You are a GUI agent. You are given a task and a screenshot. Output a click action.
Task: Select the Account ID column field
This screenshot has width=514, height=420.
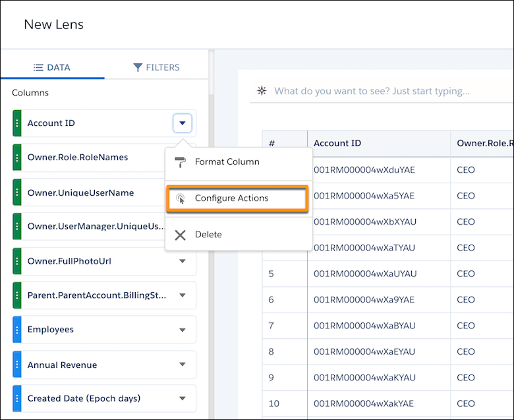tap(105, 123)
